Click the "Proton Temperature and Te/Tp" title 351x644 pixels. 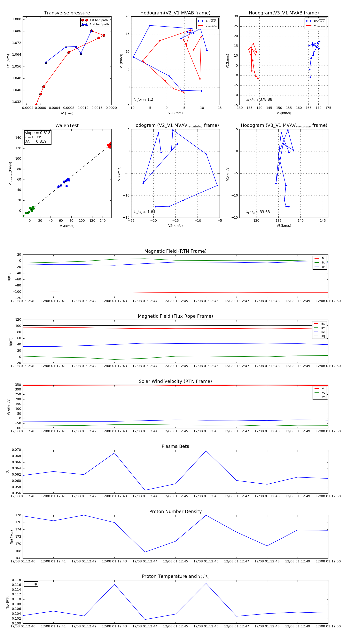tap(175, 576)
